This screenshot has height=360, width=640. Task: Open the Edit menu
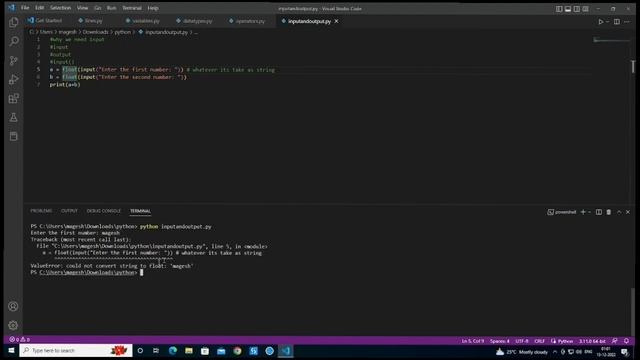pyautogui.click(x=40, y=8)
